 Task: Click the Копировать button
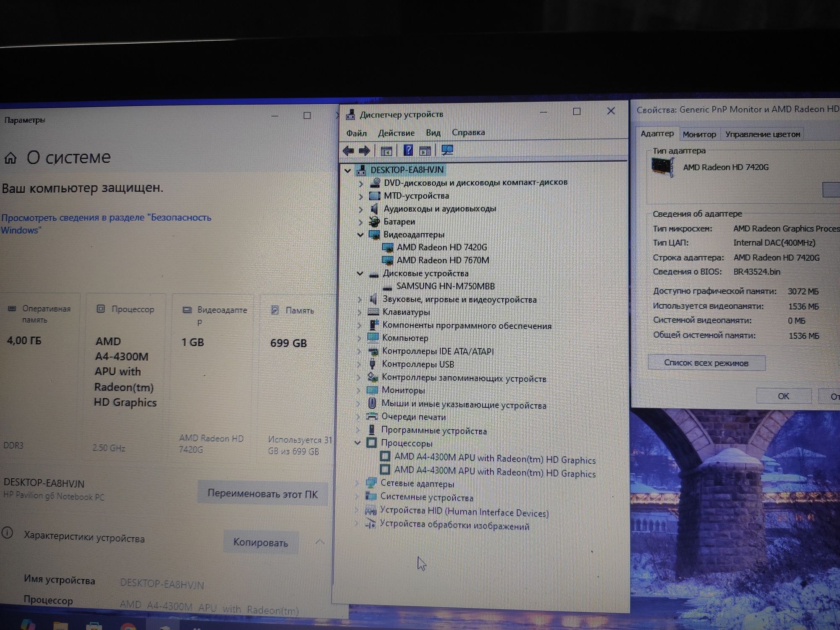(260, 543)
